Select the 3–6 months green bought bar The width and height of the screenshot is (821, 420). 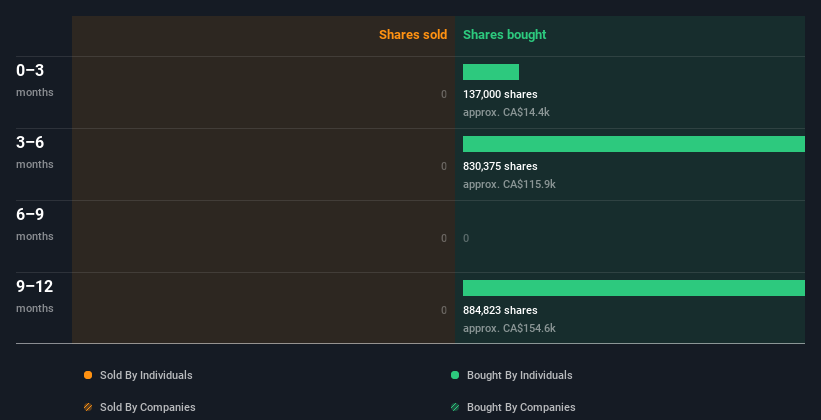634,144
